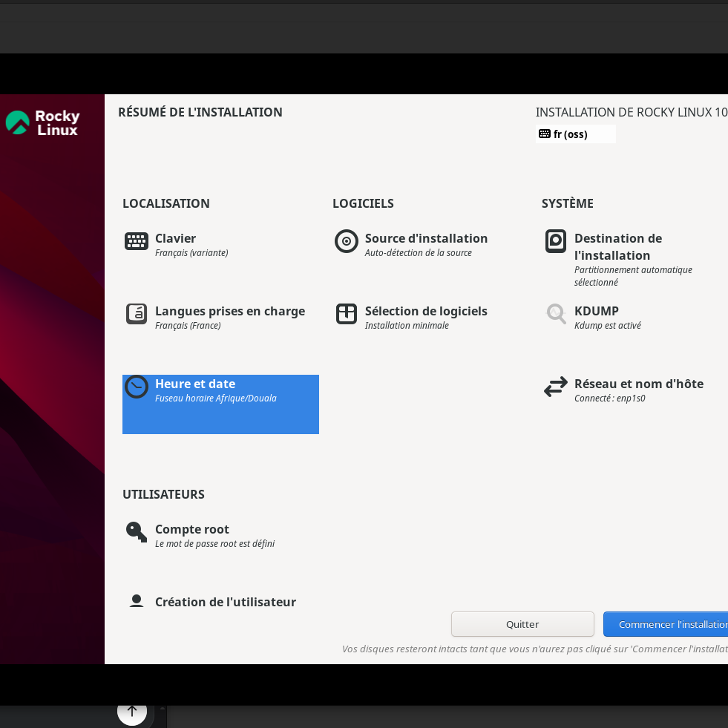
Task: Click the Clavier keyboard icon
Action: click(137, 241)
